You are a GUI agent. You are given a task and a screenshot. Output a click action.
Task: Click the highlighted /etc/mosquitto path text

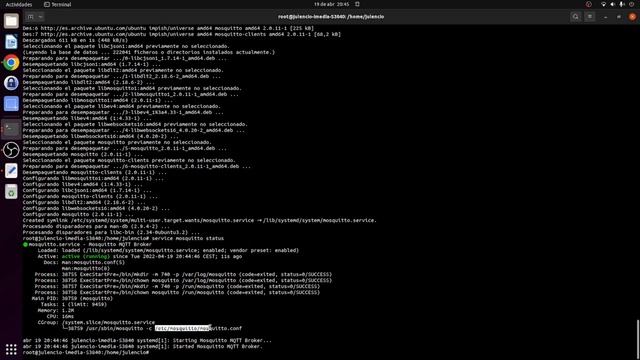[x=182, y=328]
